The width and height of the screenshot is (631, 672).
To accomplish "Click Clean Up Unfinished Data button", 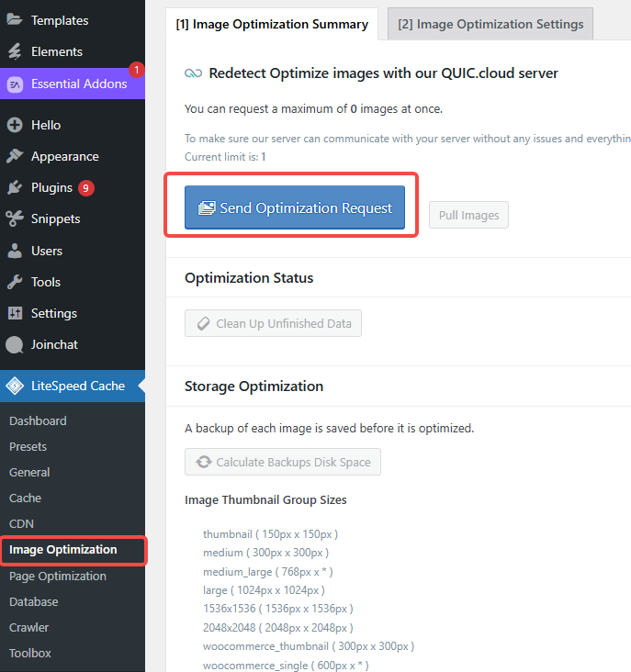I will click(x=273, y=323).
